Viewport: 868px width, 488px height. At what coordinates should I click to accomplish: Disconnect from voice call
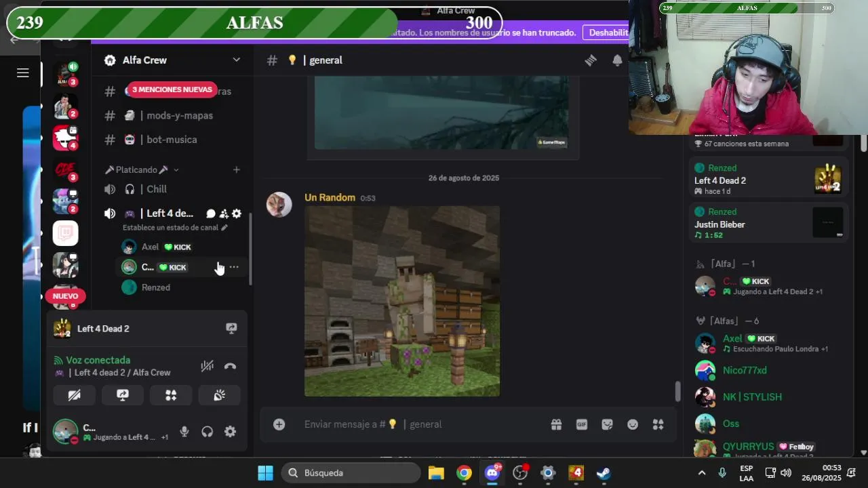pyautogui.click(x=230, y=366)
